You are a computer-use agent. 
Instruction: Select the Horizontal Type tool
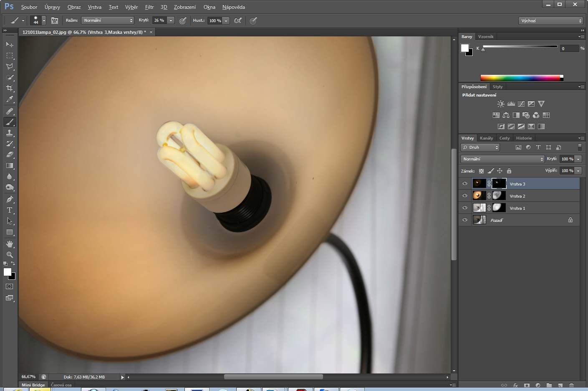(x=10, y=210)
